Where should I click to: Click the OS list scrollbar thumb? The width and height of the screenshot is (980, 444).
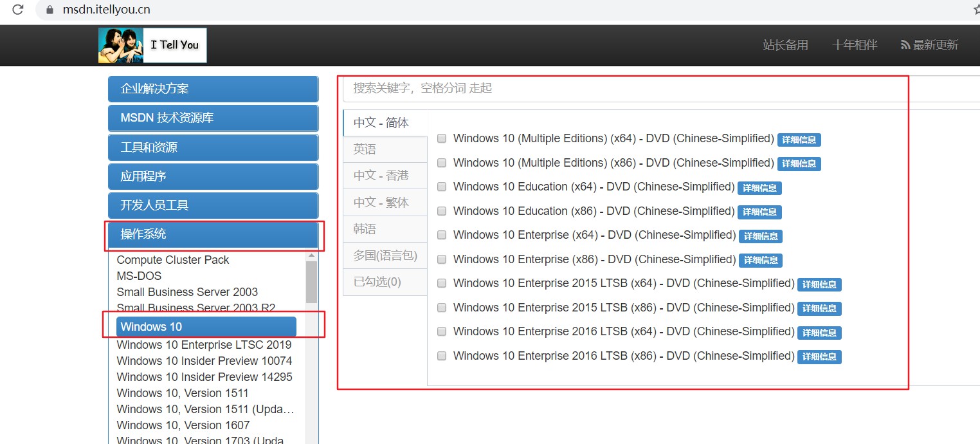[311, 282]
